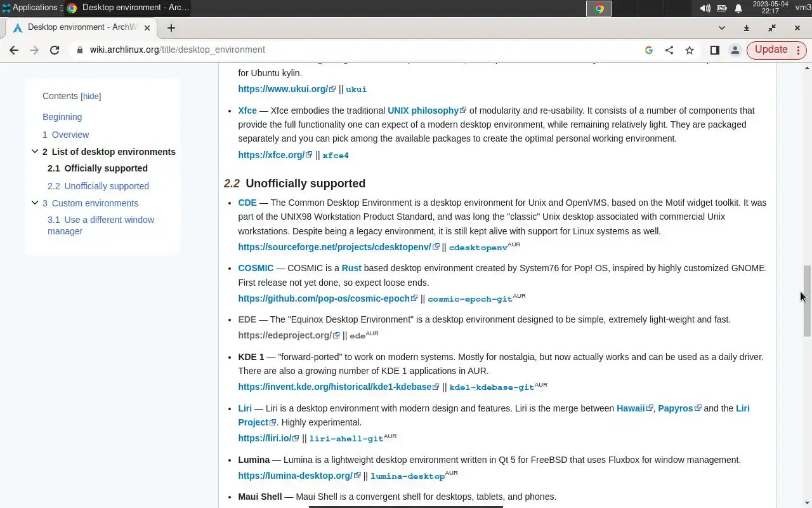The width and height of the screenshot is (812, 508).
Task: Open a new browser tab
Action: tap(171, 28)
